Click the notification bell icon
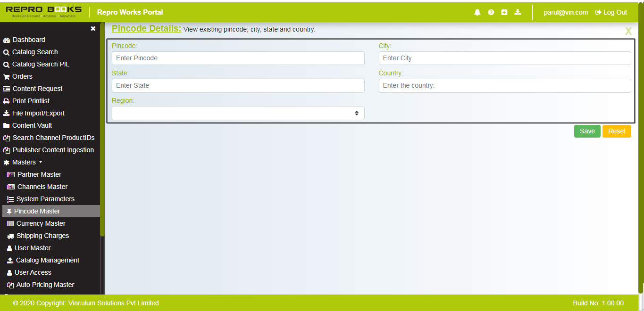 (477, 13)
